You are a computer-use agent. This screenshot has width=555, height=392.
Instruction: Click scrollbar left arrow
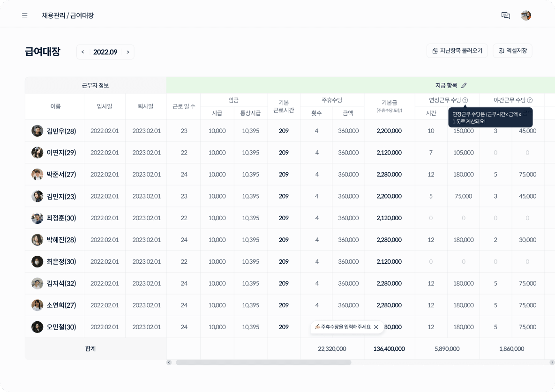point(169,362)
